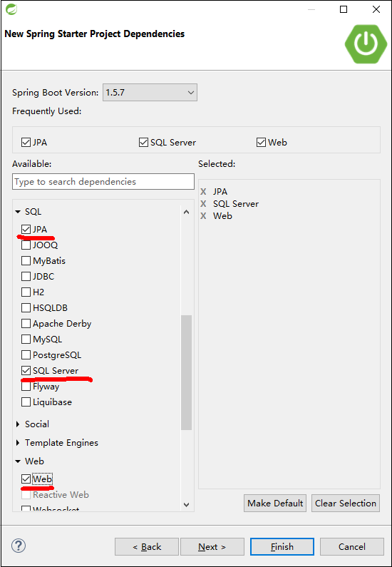The height and width of the screenshot is (567, 392).
Task: Uncheck SQL Server in Frequently Used
Action: click(143, 143)
